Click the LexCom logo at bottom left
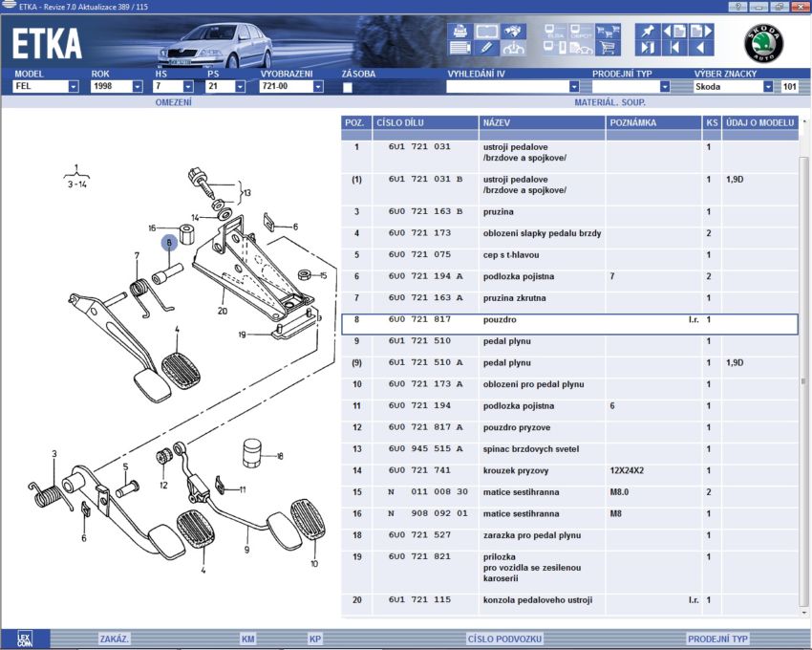The width and height of the screenshot is (812, 650). coord(24,639)
